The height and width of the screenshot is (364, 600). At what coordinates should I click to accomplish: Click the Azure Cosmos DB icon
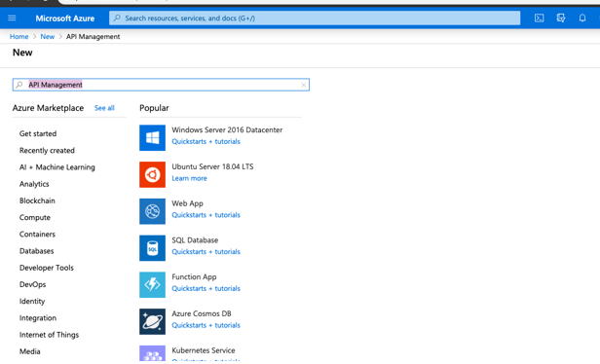[152, 321]
